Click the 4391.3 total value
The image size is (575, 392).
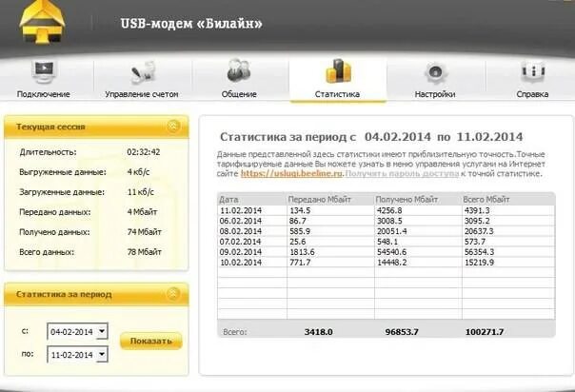point(477,210)
